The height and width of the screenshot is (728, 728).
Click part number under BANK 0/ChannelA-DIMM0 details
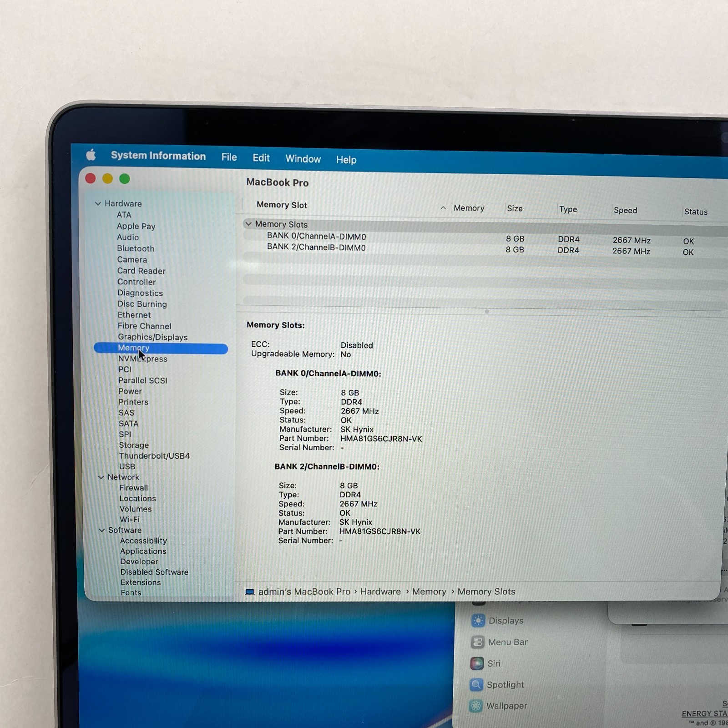coord(381,439)
